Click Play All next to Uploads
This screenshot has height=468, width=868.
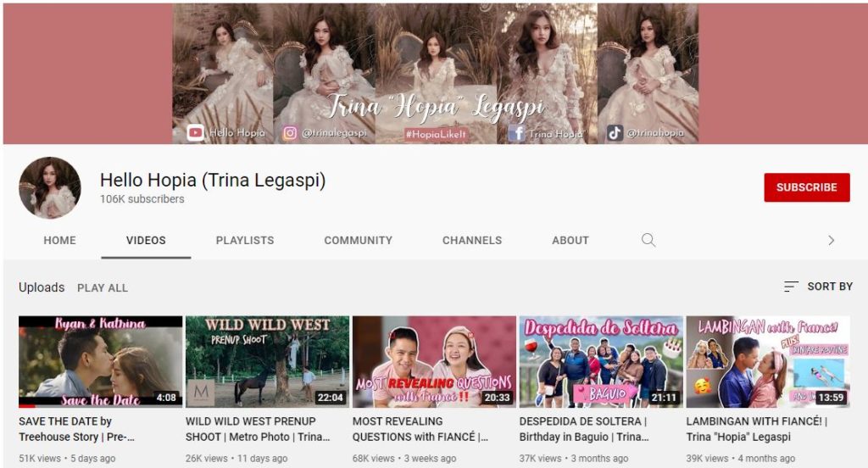pyautogui.click(x=103, y=288)
